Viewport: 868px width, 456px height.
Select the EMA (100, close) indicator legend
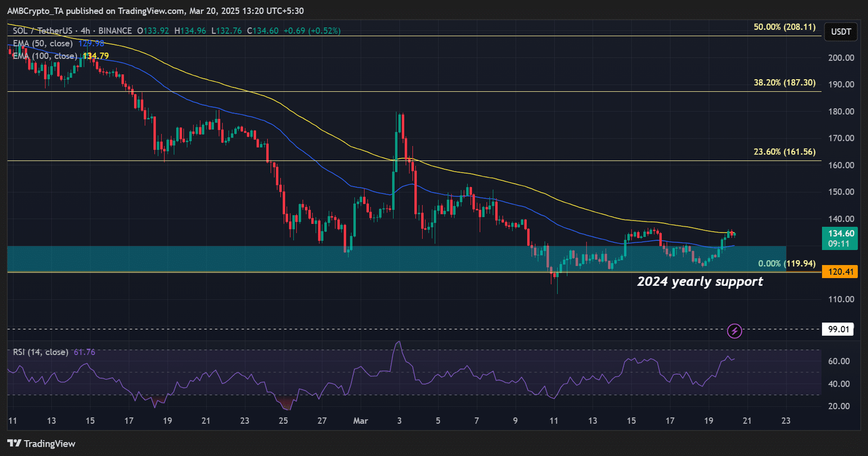pyautogui.click(x=45, y=56)
